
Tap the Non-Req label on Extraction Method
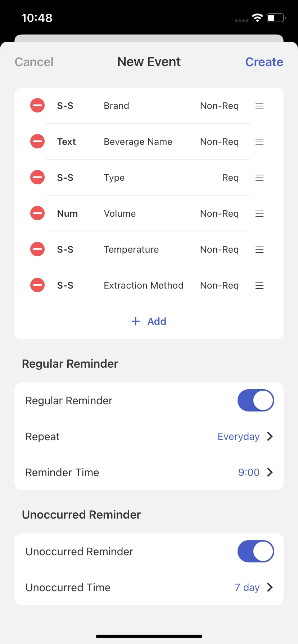coord(220,285)
